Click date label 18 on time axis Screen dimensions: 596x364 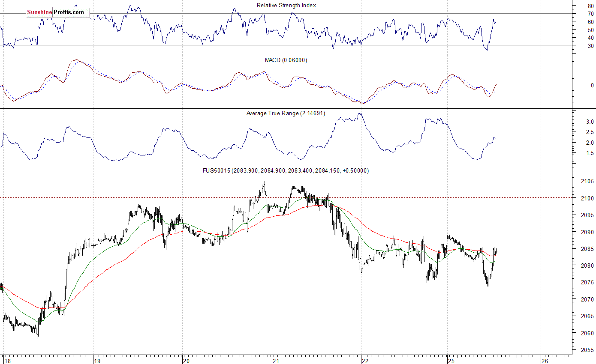pos(7,361)
